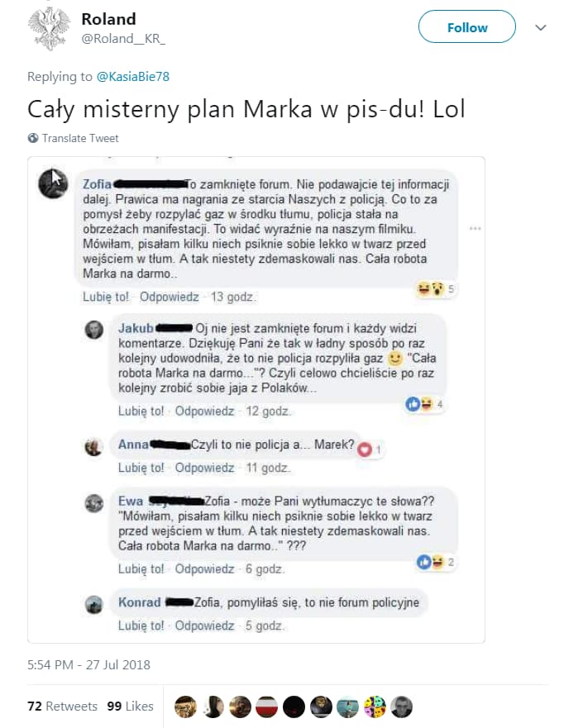The image size is (583, 728).
Task: Click the red-and-white flag liker avatar
Action: (x=266, y=707)
